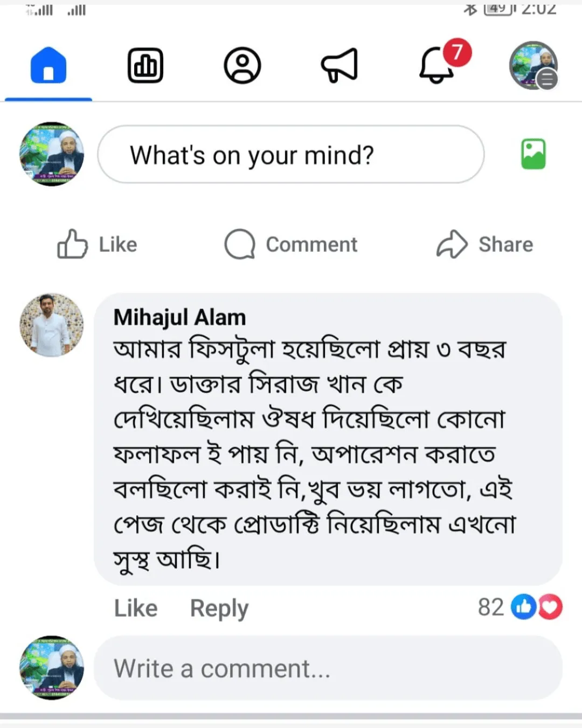Tap the red heart reaction icon

550,607
